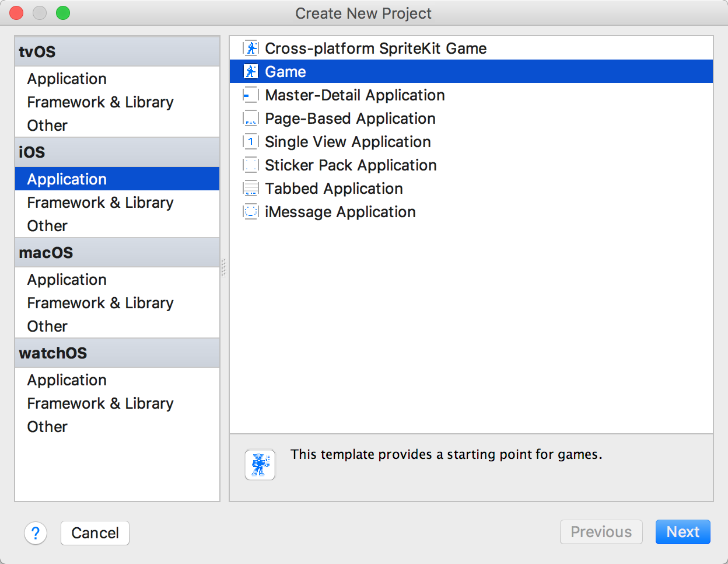Select Other under tvOS

click(117, 125)
